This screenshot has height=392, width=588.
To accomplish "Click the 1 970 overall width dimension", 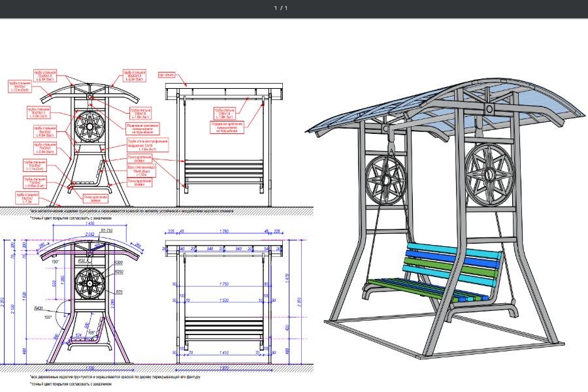I will (x=225, y=368).
